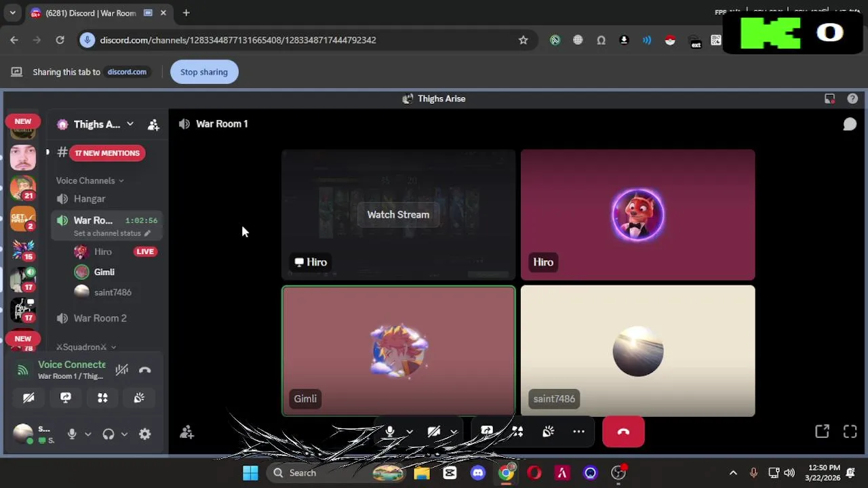
Task: Open discord.com sharing tab link
Action: (x=127, y=72)
